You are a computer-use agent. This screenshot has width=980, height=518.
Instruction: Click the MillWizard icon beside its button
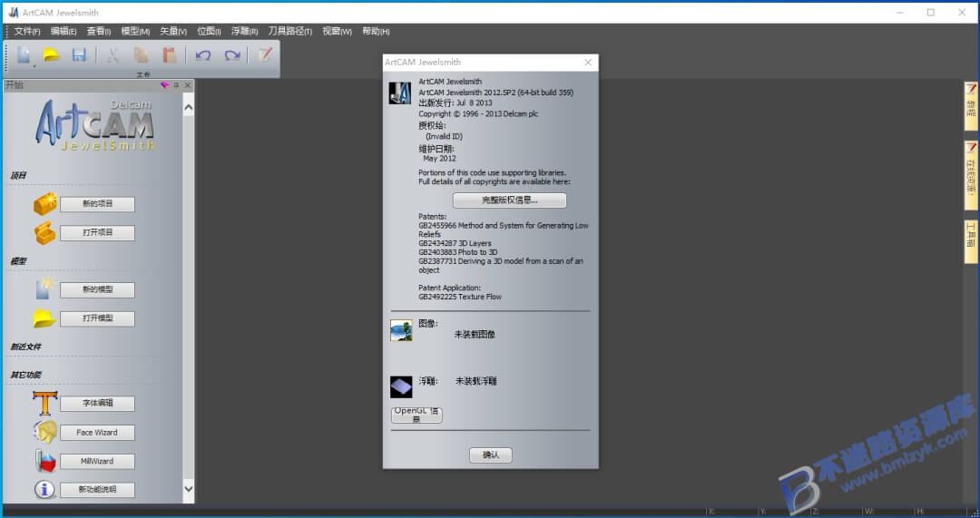[x=45, y=461]
